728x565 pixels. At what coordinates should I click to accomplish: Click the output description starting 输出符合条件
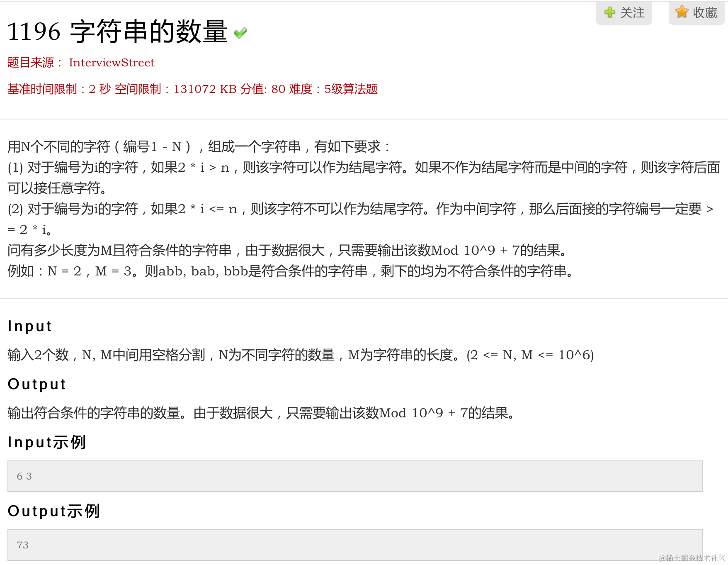tap(261, 413)
